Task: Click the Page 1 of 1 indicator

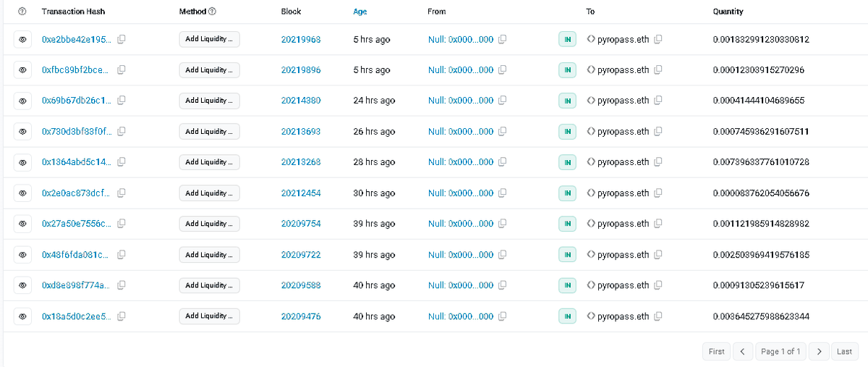Action: pos(780,351)
